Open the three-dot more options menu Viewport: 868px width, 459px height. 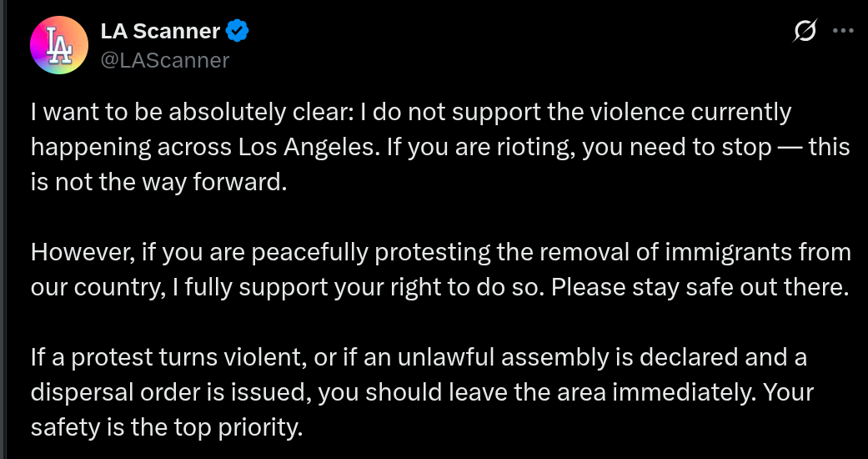(843, 31)
